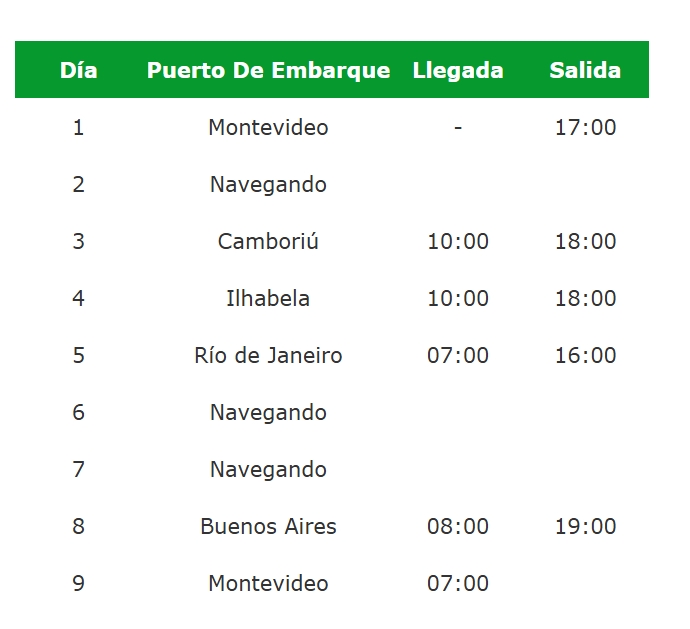690x629 pixels.
Task: Select the 17:00 departure time
Action: click(x=585, y=127)
